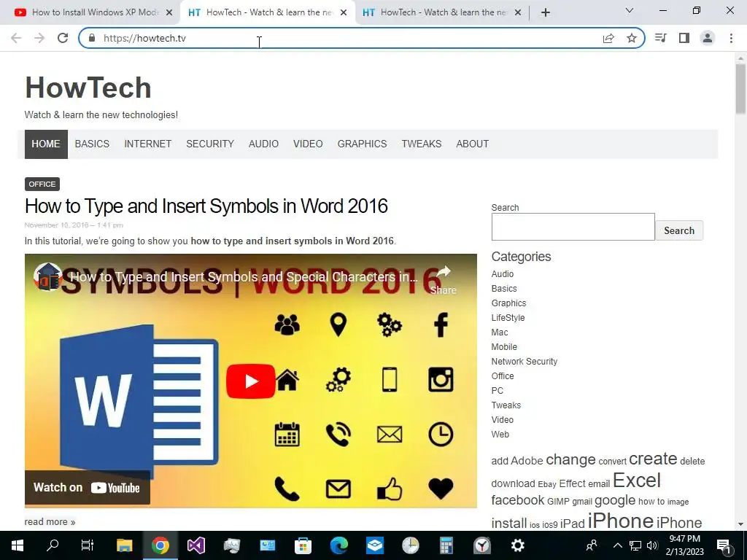
Task: Show hidden tray icons chevron
Action: 617,545
